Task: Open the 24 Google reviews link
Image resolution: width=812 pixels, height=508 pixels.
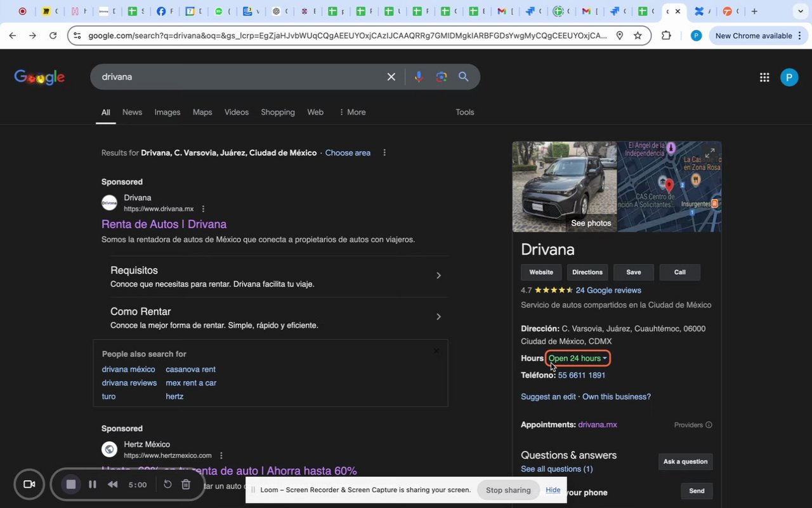Action: 608,290
